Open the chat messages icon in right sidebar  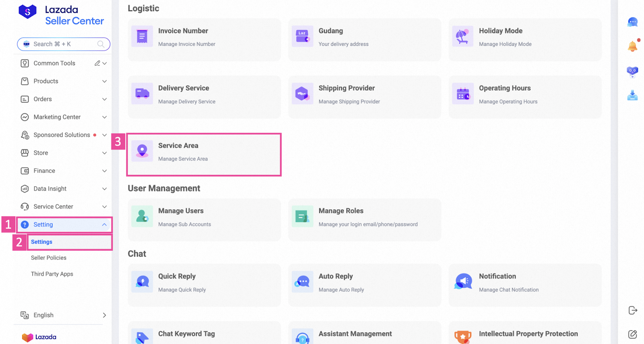pos(632,22)
